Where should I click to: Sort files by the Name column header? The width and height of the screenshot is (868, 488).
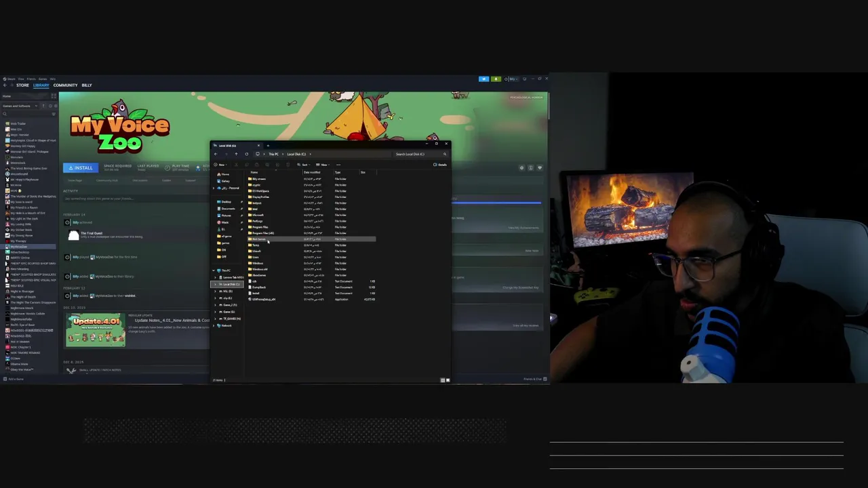tap(254, 172)
